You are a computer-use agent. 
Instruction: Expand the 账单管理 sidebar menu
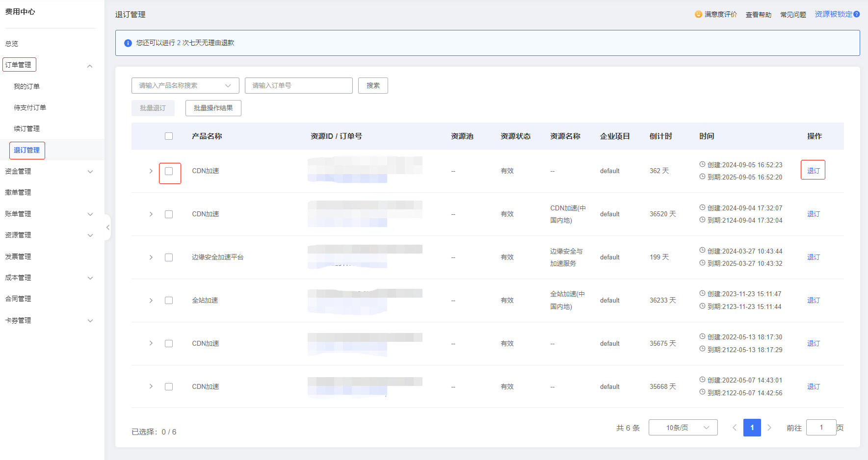click(x=90, y=214)
